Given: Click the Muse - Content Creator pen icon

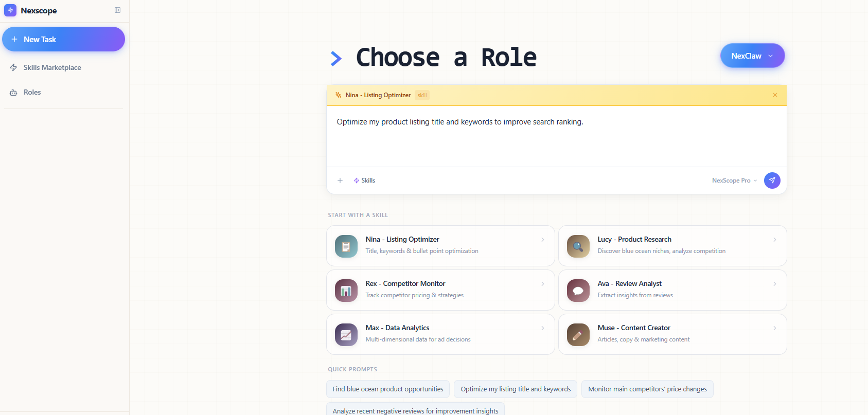Looking at the screenshot, I should coord(578,334).
